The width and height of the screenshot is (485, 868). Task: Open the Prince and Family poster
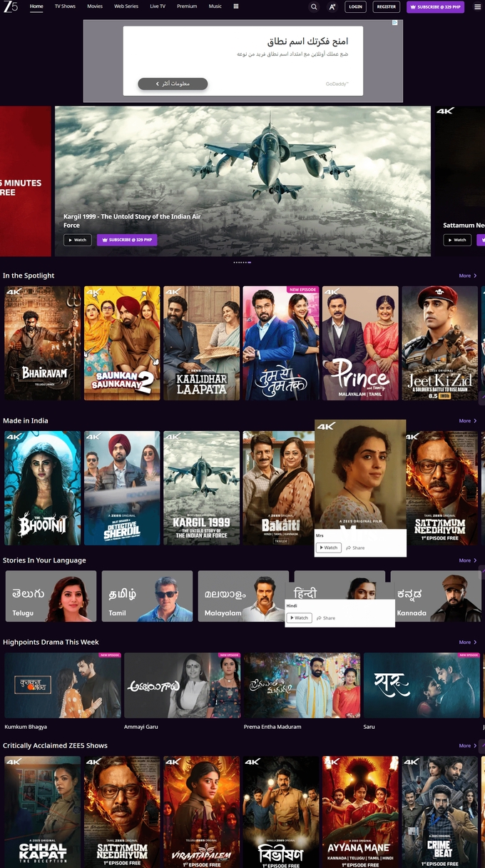360,343
